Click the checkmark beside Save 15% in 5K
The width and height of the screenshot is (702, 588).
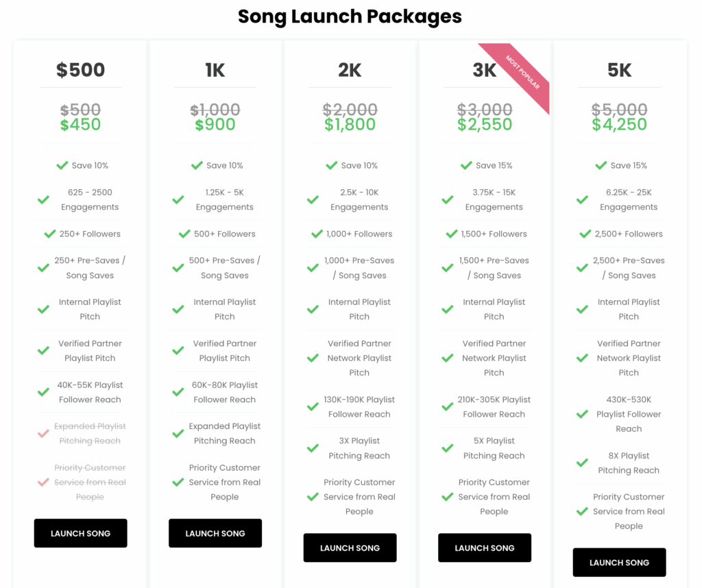[601, 165]
